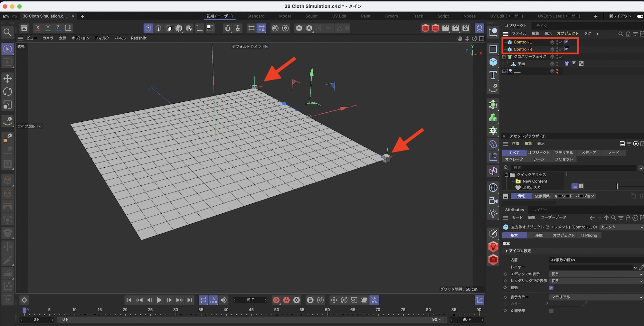Select the Scale tool in left toolbar
The height and width of the screenshot is (326, 644).
[7, 105]
